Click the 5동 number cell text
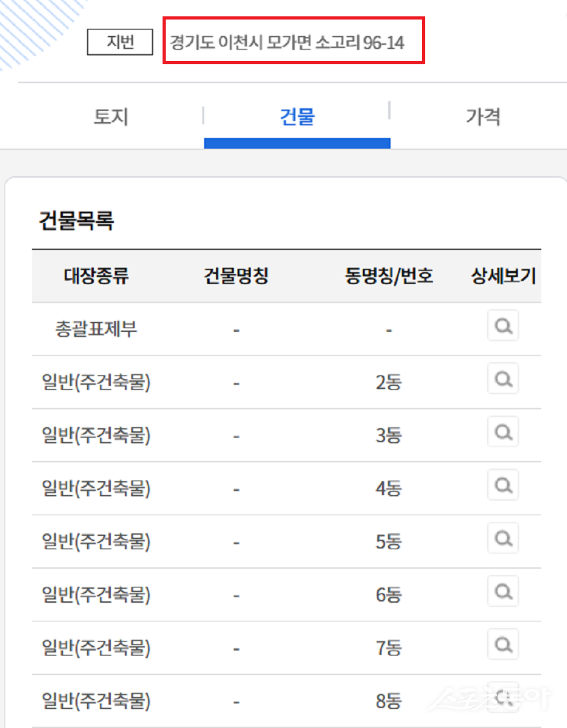Screen dimensions: 567x728 click(x=389, y=542)
